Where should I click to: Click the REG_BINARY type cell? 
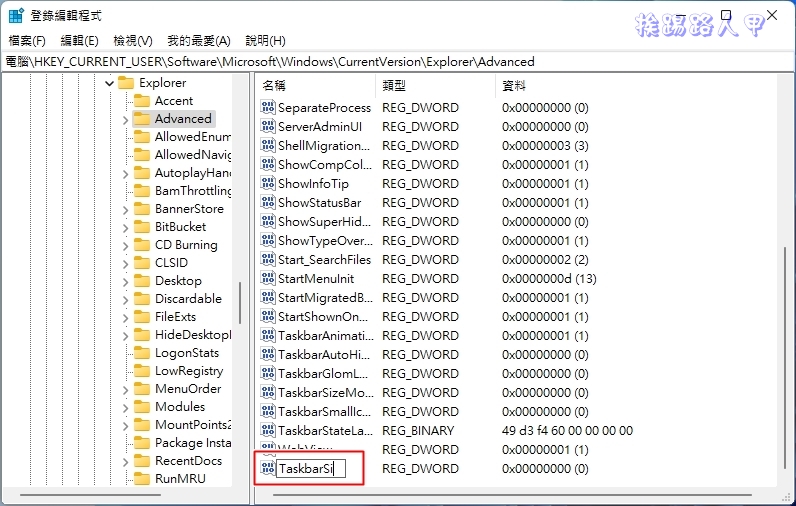(418, 430)
